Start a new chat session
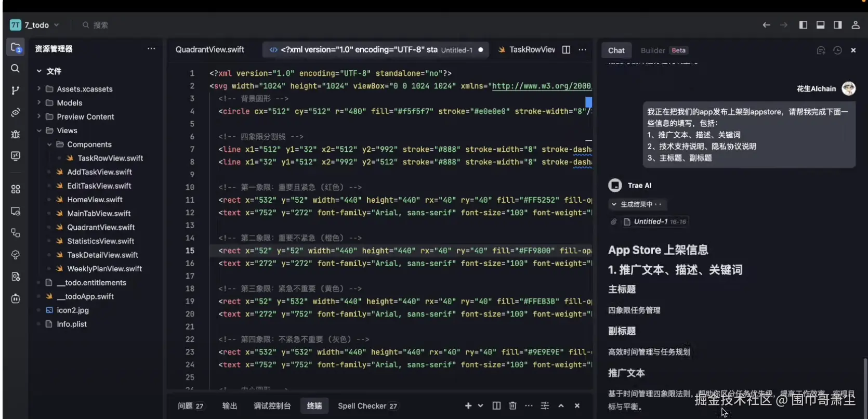The width and height of the screenshot is (868, 419). [x=821, y=50]
